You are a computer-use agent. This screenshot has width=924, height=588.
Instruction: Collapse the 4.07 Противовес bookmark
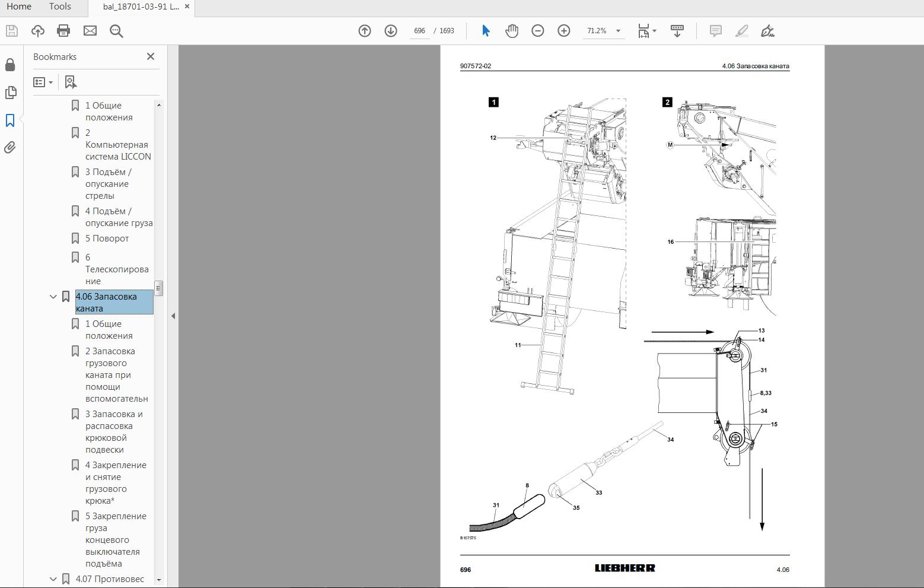(53, 579)
